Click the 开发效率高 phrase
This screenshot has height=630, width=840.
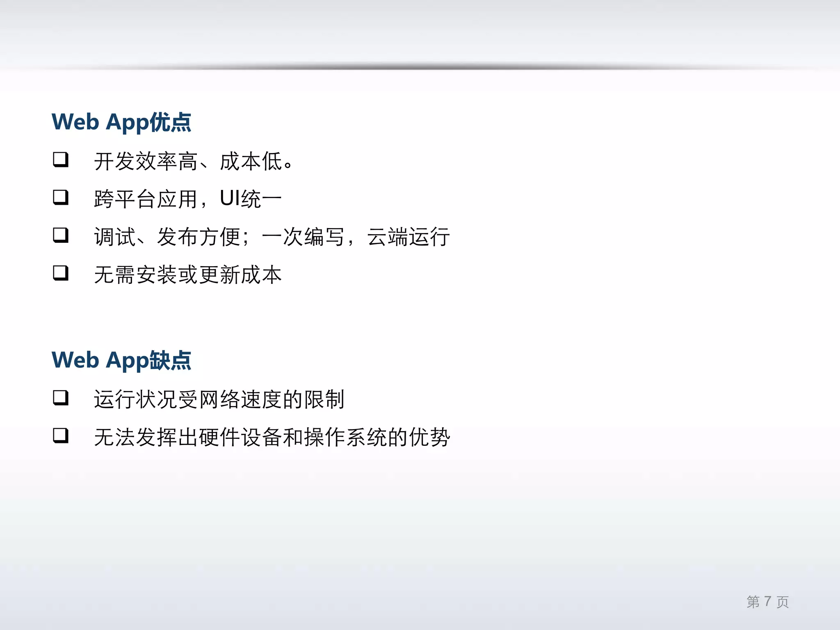click(x=146, y=161)
